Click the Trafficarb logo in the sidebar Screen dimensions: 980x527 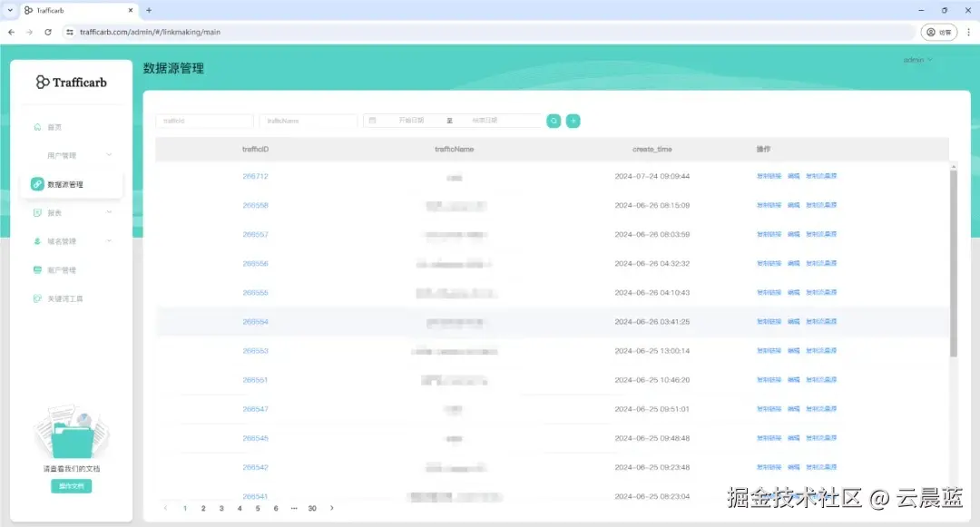[x=72, y=83]
